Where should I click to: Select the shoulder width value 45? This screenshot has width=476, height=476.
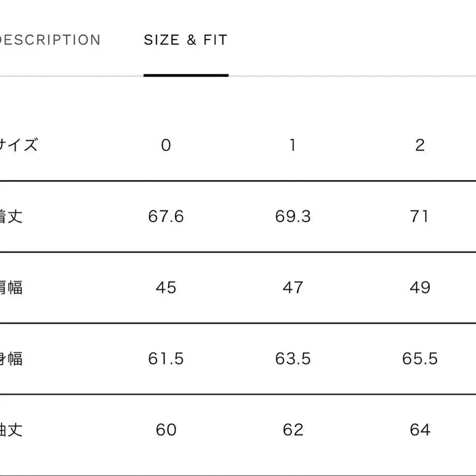[x=166, y=288]
